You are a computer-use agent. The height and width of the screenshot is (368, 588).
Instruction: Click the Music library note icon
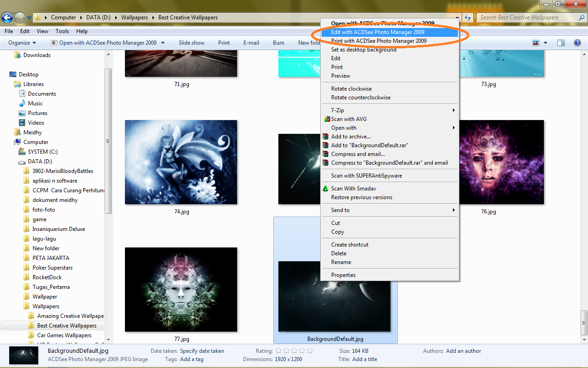22,103
